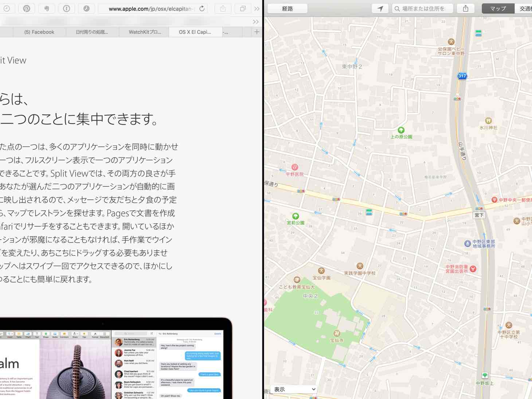The width and height of the screenshot is (532, 399).
Task: Click the share icon in Maps toolbar
Action: click(466, 8)
